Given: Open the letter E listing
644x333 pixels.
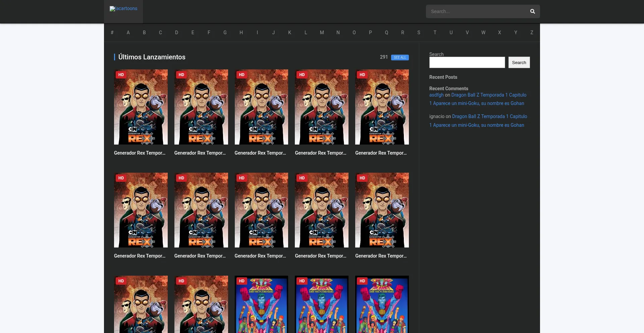Looking at the screenshot, I should pos(193,33).
